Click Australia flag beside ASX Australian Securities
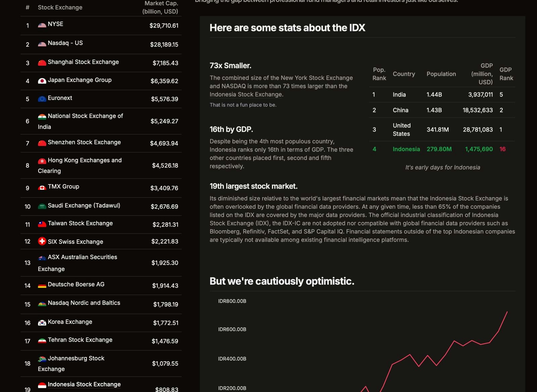The height and width of the screenshot is (392, 537). [42, 258]
